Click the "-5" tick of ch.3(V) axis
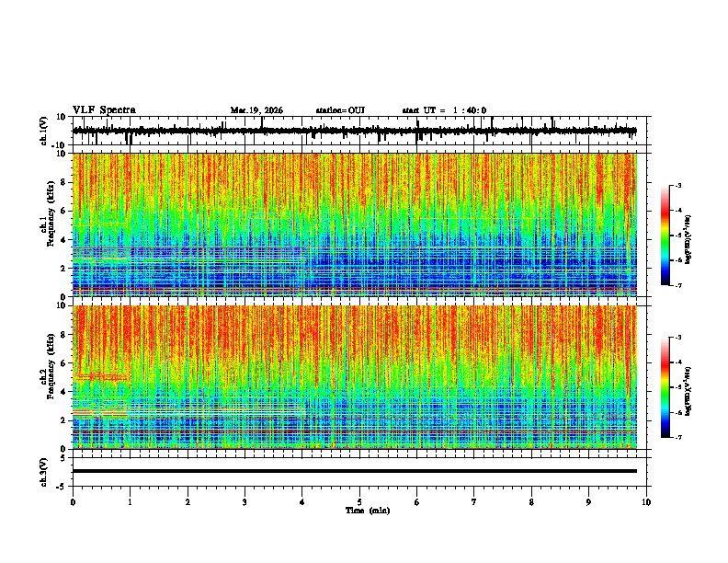 tap(63, 487)
